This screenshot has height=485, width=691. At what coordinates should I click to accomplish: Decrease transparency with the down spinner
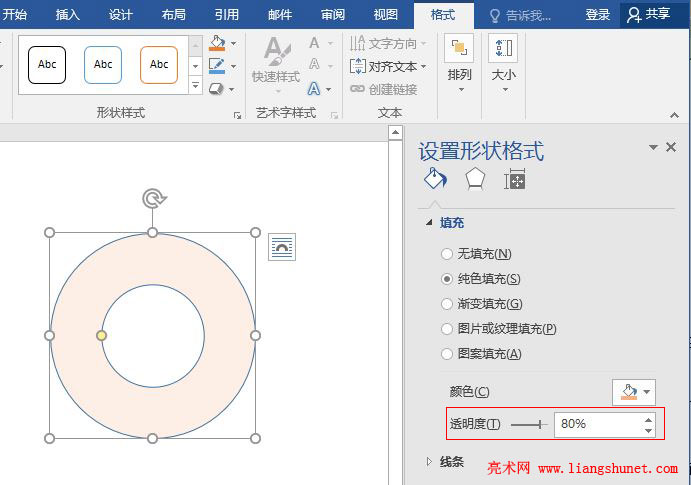(x=648, y=430)
